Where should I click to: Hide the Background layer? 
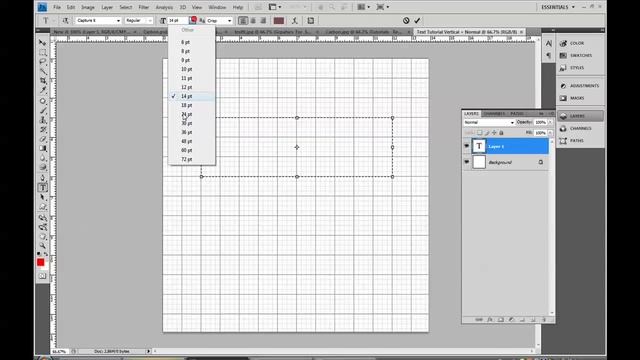coord(467,162)
